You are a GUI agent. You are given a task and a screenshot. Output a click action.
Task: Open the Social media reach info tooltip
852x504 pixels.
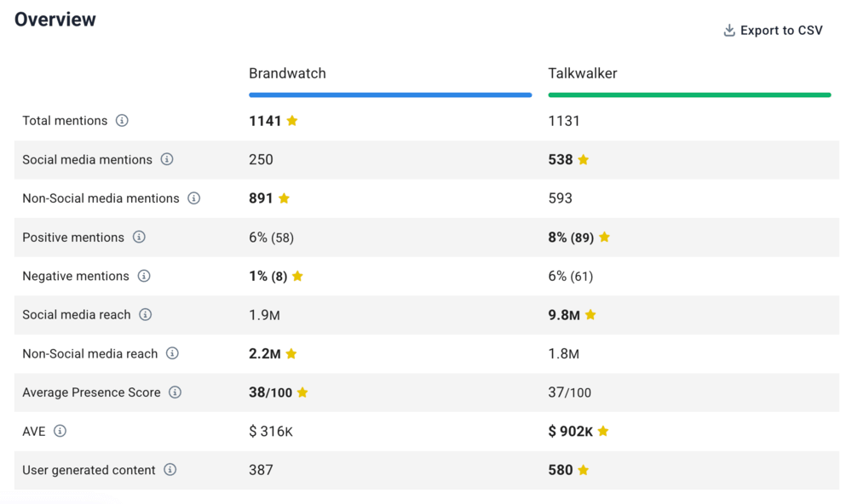(x=143, y=315)
